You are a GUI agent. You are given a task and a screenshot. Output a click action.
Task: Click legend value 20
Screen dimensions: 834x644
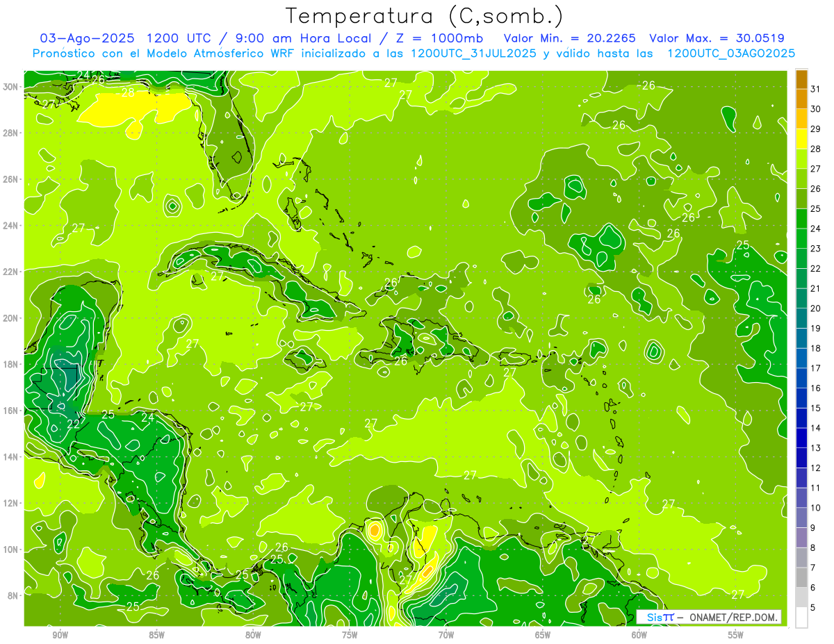click(816, 308)
